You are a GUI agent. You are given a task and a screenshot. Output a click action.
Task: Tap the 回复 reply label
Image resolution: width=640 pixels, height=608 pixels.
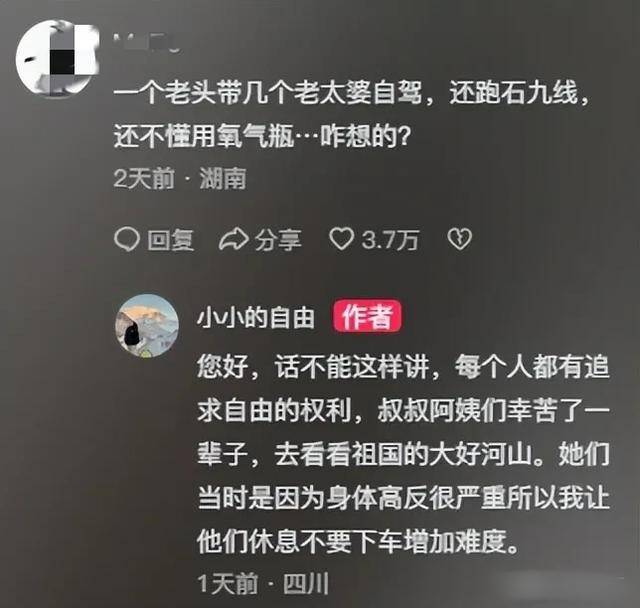(171, 240)
